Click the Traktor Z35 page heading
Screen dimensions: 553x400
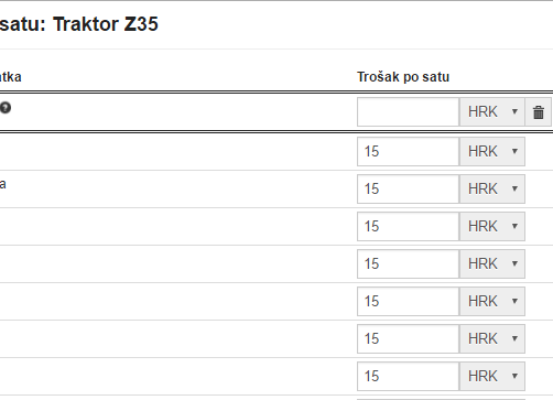[x=105, y=24]
